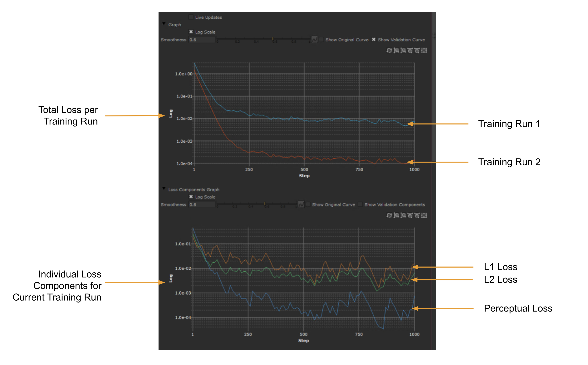Enable Show Validation Components checkbox

click(360, 204)
